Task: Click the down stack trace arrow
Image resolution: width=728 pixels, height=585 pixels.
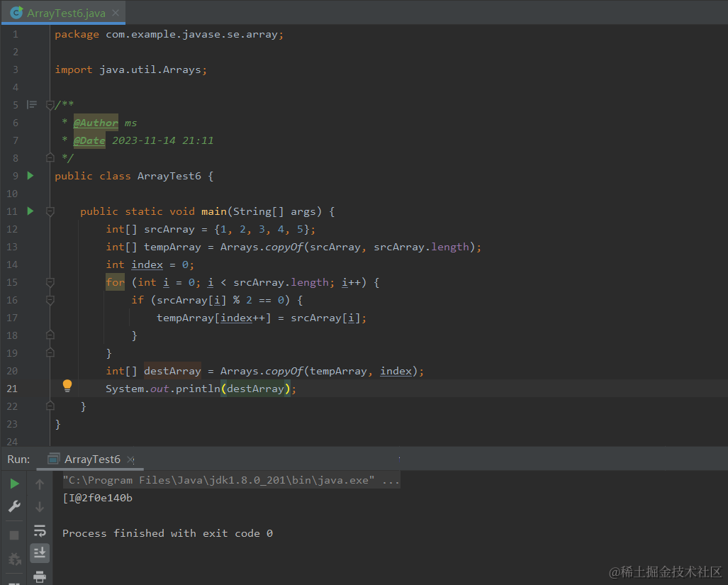Action: (40, 506)
